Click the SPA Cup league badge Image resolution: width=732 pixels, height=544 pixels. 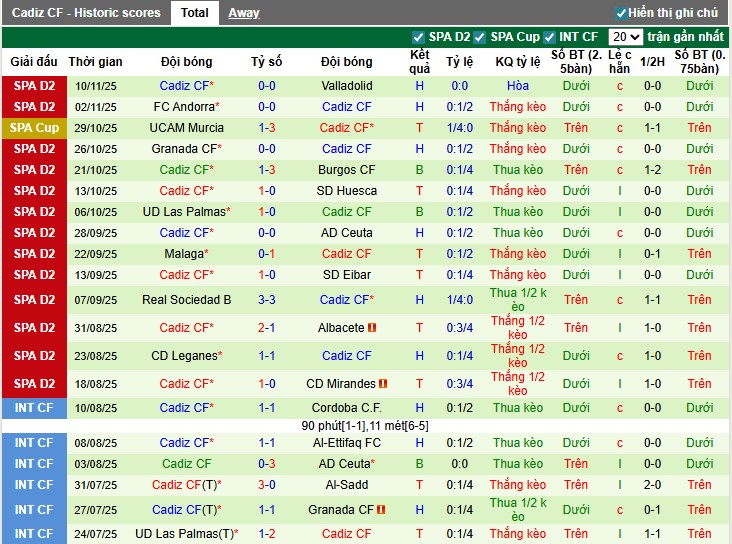point(34,128)
